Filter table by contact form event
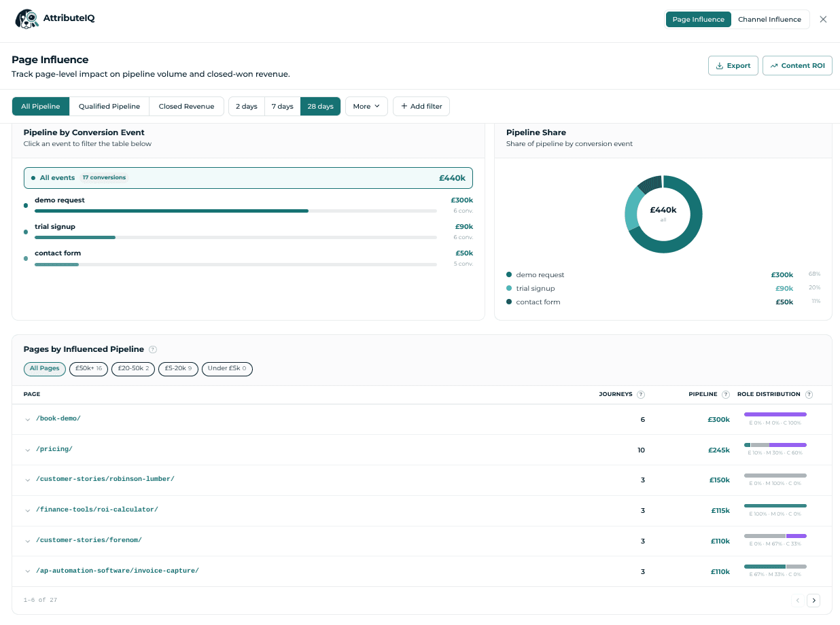This screenshot has width=840, height=625. pos(248,258)
